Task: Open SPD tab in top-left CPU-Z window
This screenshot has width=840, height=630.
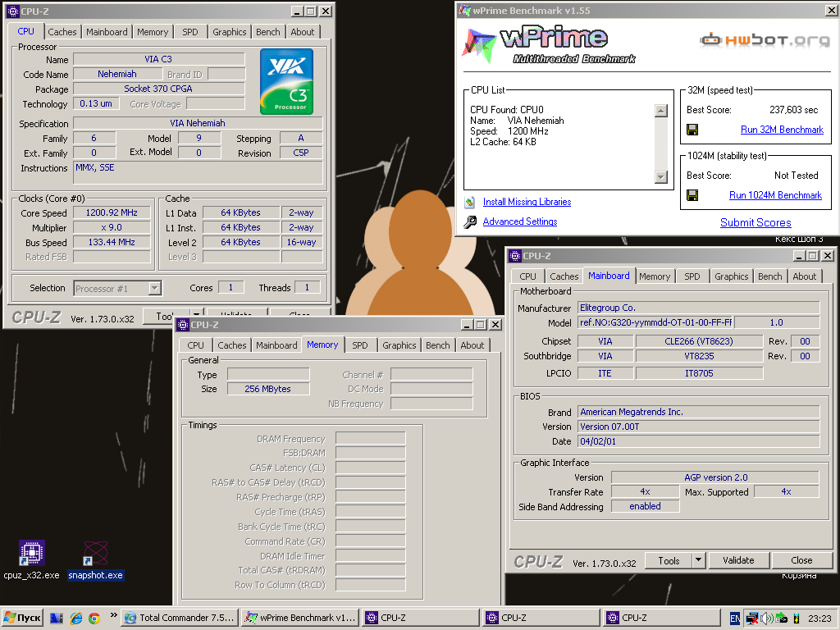Action: 190,32
